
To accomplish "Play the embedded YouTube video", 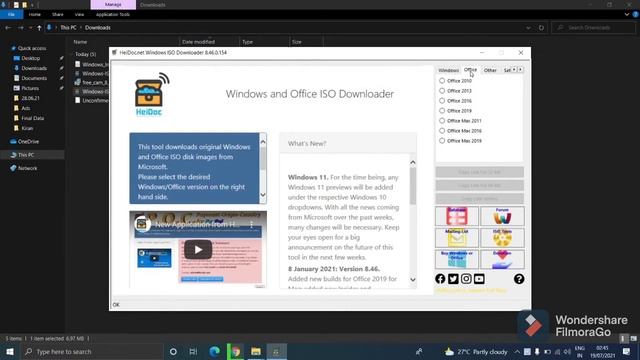I will 198,249.
